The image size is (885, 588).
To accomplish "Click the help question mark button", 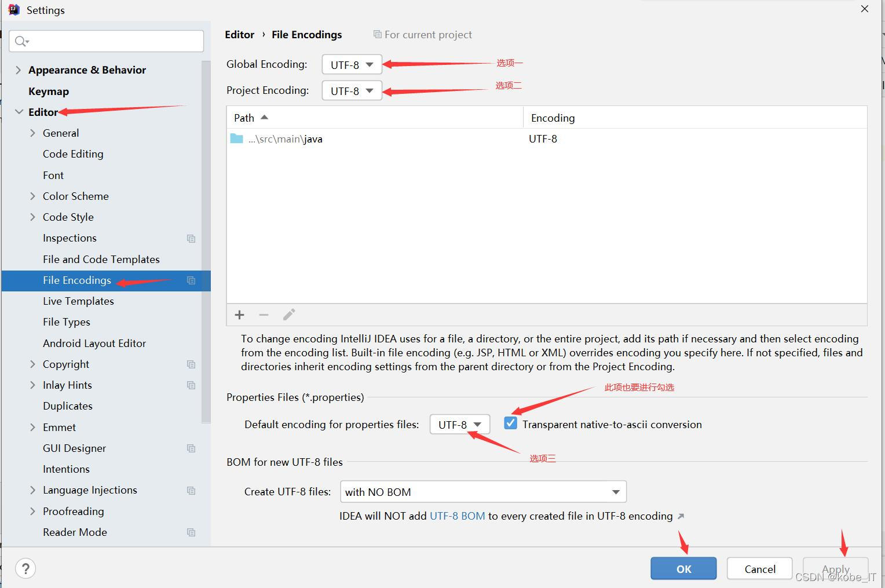I will [25, 568].
